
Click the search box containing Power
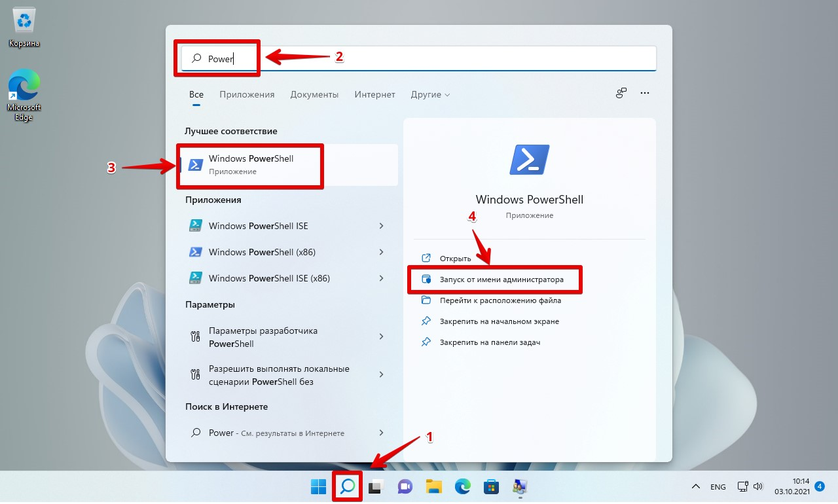coord(419,58)
